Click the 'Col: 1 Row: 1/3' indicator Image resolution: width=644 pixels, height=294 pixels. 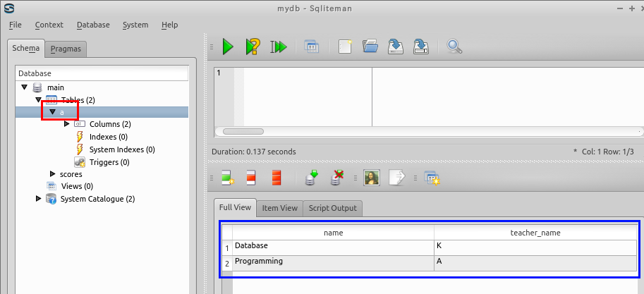[x=608, y=152]
